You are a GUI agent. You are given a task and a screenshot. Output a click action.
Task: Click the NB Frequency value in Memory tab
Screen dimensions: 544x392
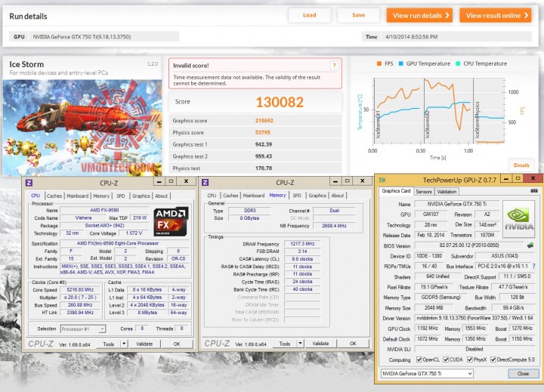pos(334,226)
